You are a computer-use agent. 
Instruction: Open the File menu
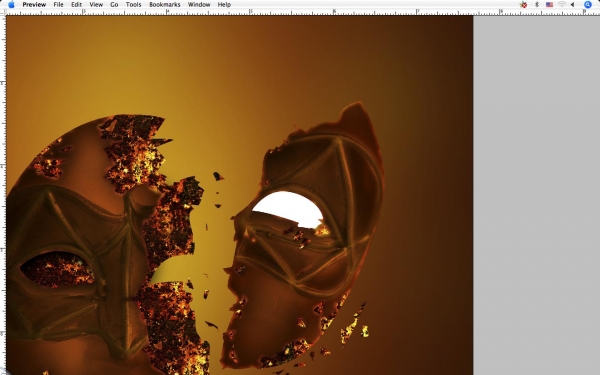58,5
